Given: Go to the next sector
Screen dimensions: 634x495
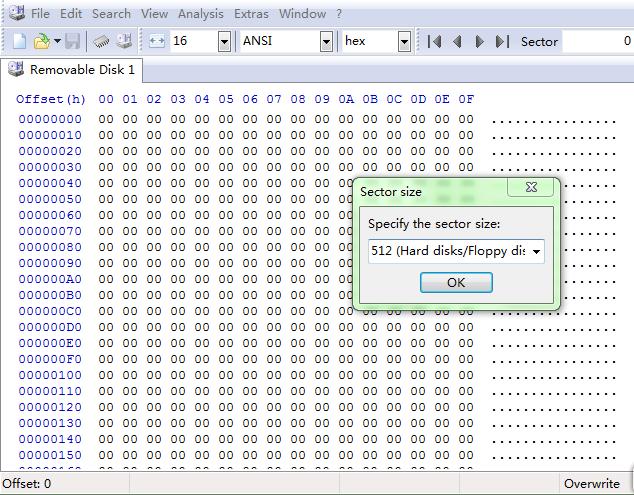Looking at the screenshot, I should coord(480,41).
